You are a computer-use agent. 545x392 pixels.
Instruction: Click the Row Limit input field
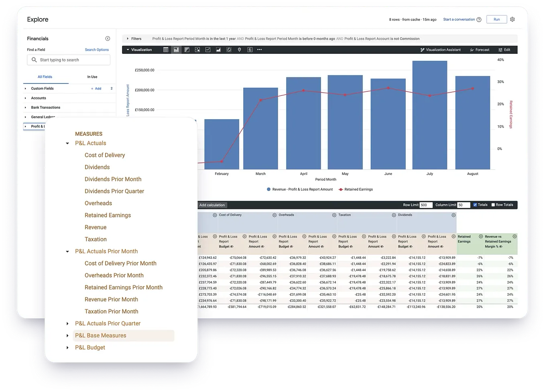425,205
